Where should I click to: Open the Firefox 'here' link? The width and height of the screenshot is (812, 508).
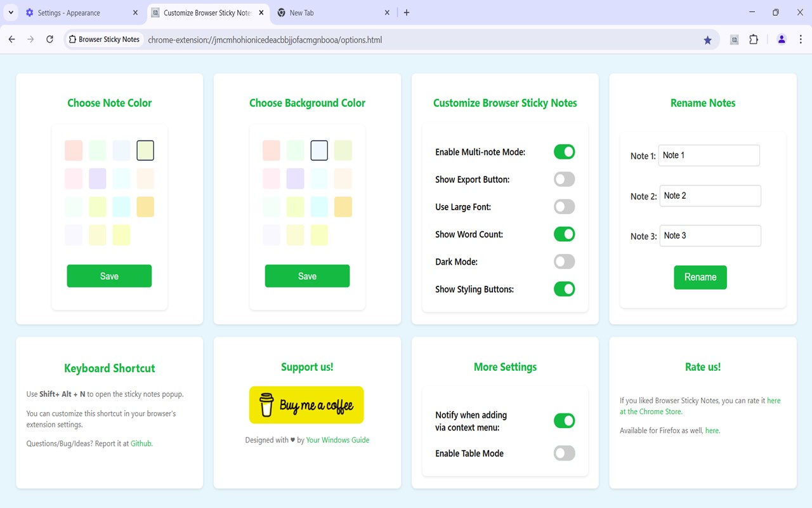[x=712, y=431]
